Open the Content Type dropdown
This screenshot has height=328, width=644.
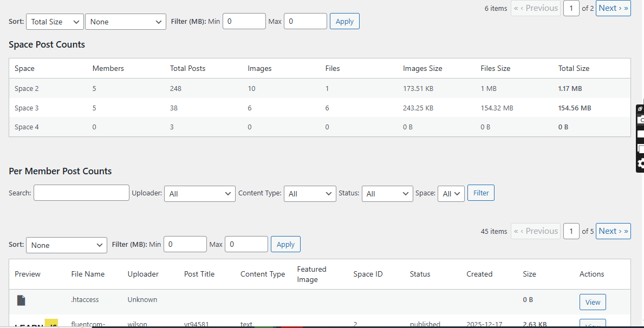pos(310,194)
